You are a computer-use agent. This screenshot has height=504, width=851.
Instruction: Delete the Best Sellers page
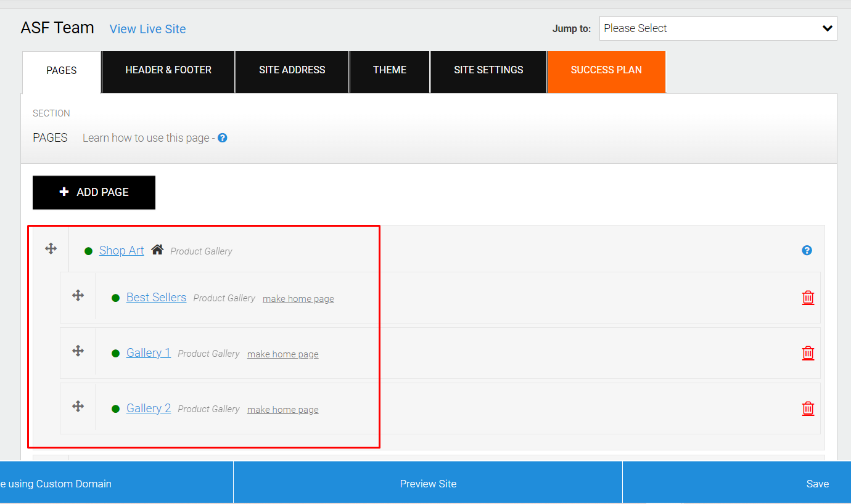coord(808,297)
